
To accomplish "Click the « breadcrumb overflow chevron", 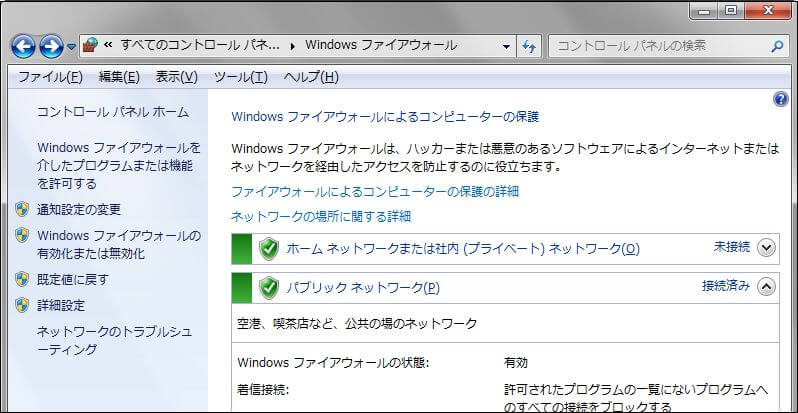I will pyautogui.click(x=108, y=45).
